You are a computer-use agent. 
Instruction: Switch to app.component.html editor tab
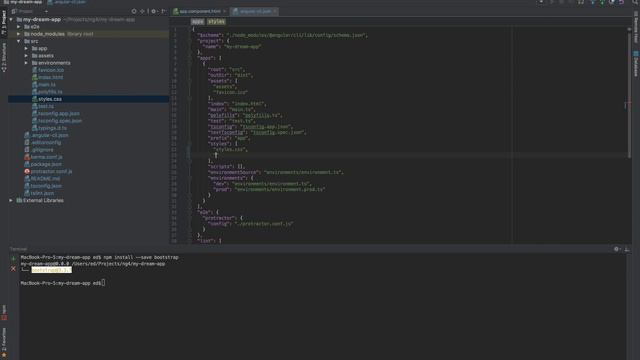[x=200, y=11]
